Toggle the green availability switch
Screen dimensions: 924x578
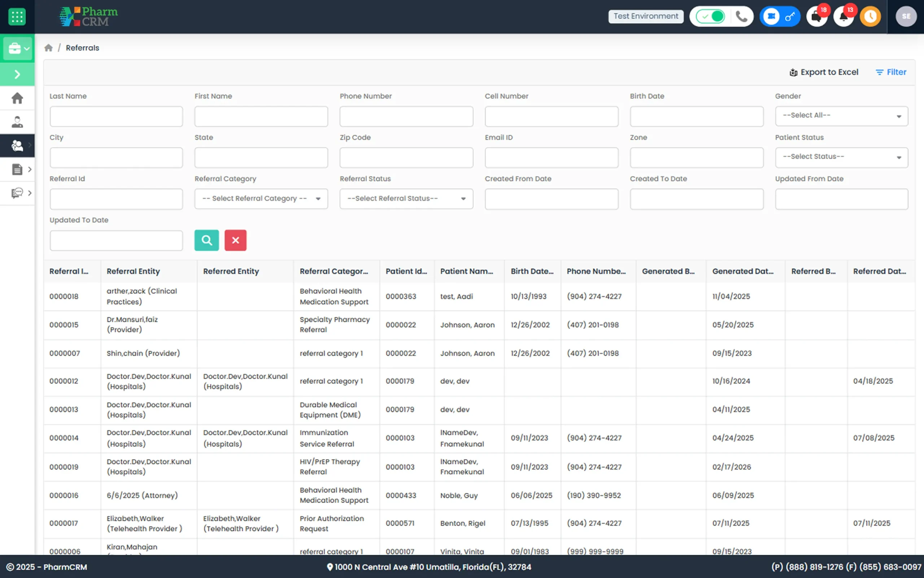click(x=710, y=17)
